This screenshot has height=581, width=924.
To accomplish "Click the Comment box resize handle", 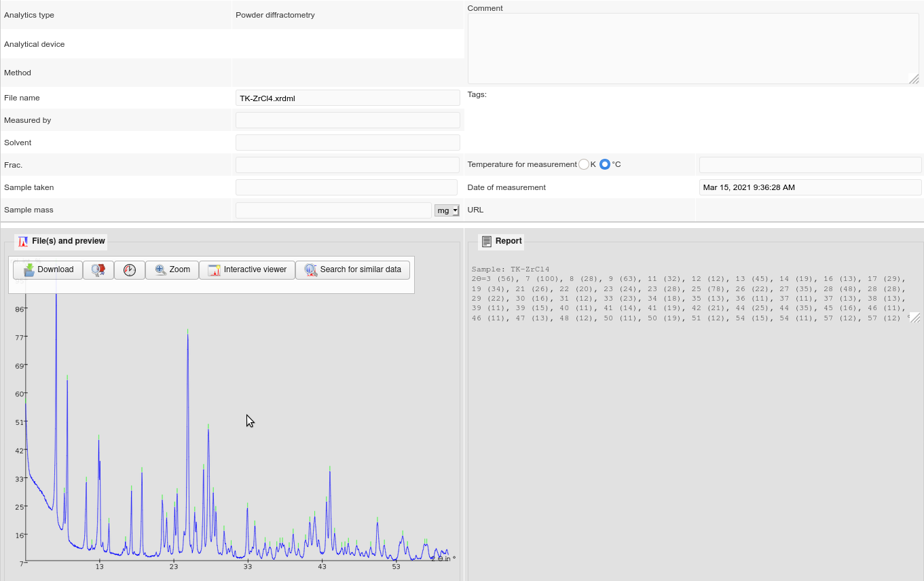I will point(914,79).
